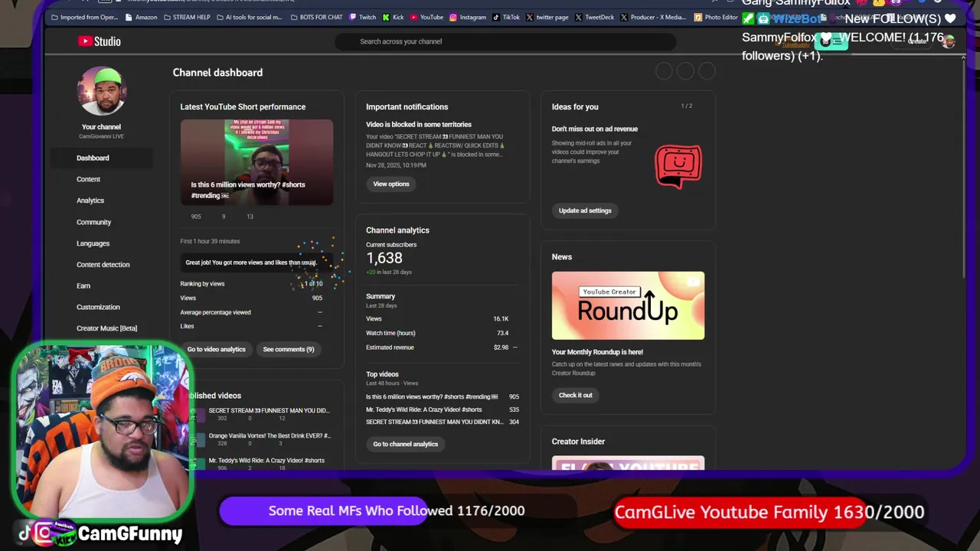Image resolution: width=980 pixels, height=551 pixels.
Task: Open the Producer - X Media bookmark
Action: tap(653, 17)
